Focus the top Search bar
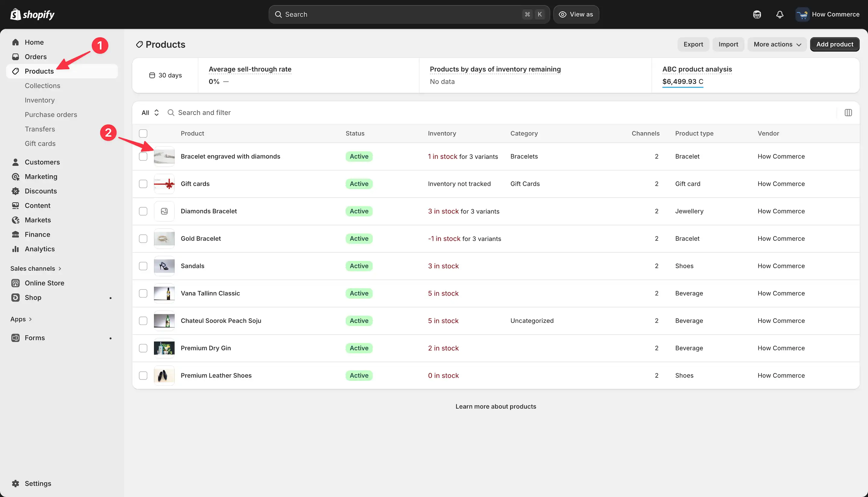 [409, 14]
